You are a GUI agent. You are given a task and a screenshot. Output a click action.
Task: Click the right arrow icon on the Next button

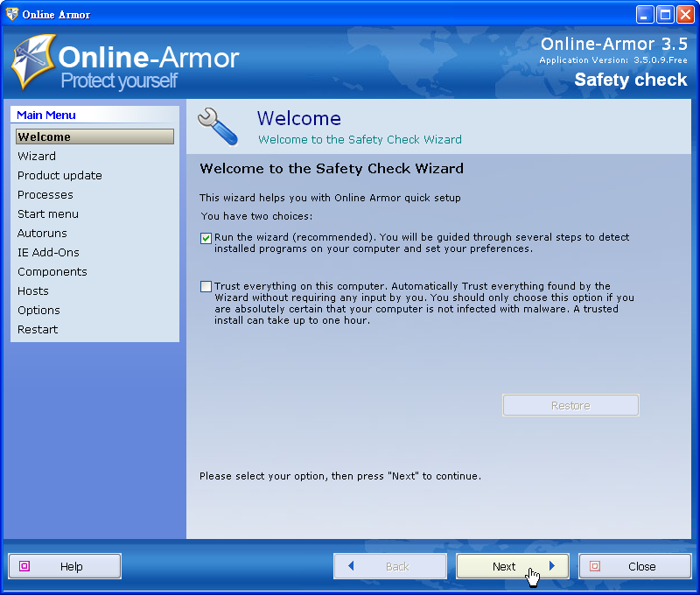[x=551, y=566]
